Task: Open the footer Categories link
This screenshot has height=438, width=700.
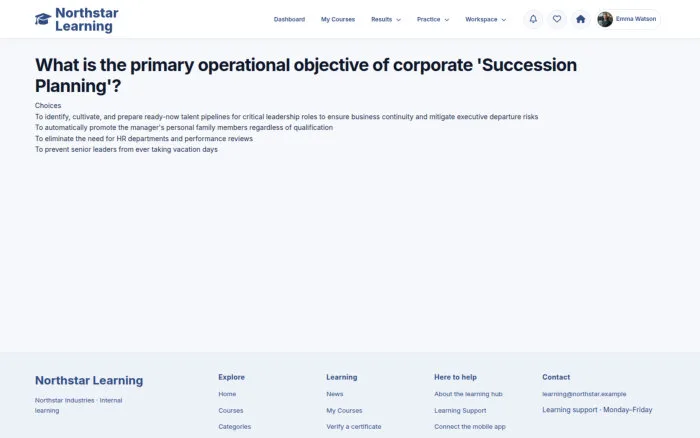Action: [234, 426]
